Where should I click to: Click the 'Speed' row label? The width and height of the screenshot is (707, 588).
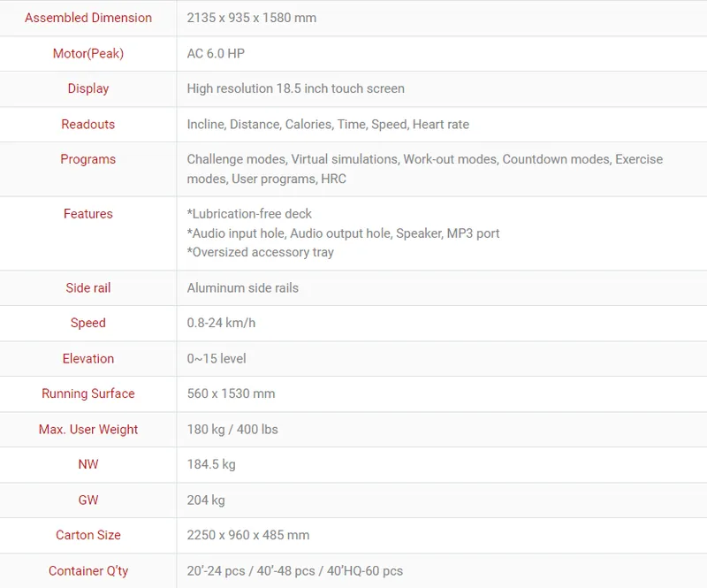pyautogui.click(x=88, y=323)
